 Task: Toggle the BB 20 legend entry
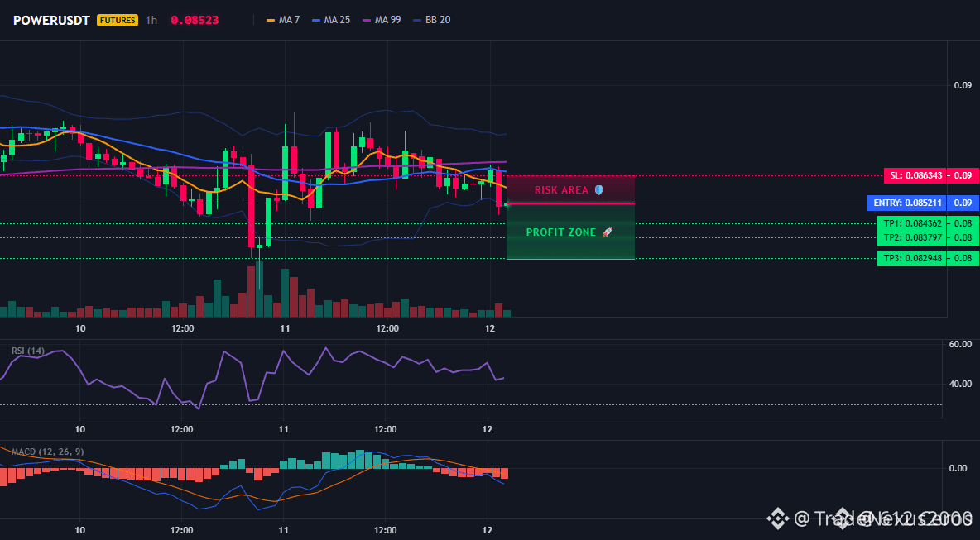point(432,20)
